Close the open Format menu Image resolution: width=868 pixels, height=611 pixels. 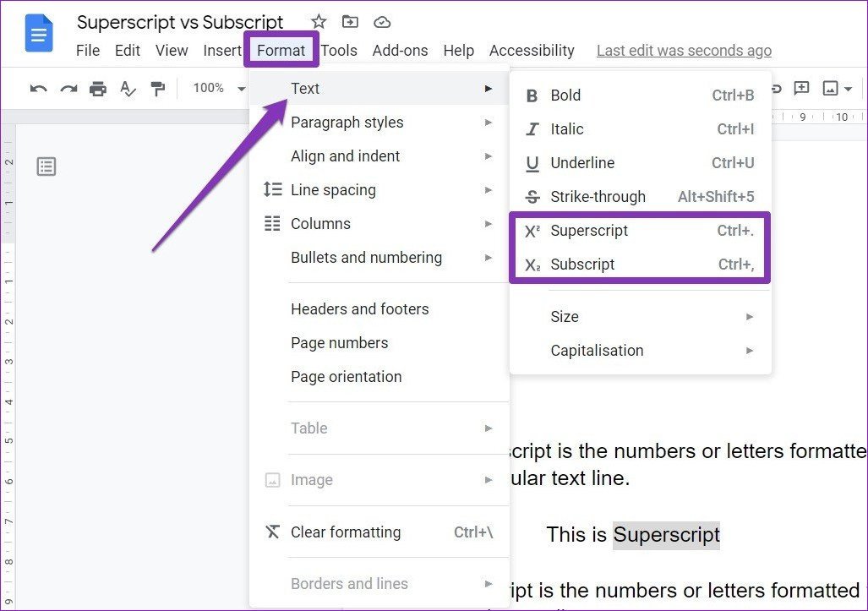click(x=281, y=51)
